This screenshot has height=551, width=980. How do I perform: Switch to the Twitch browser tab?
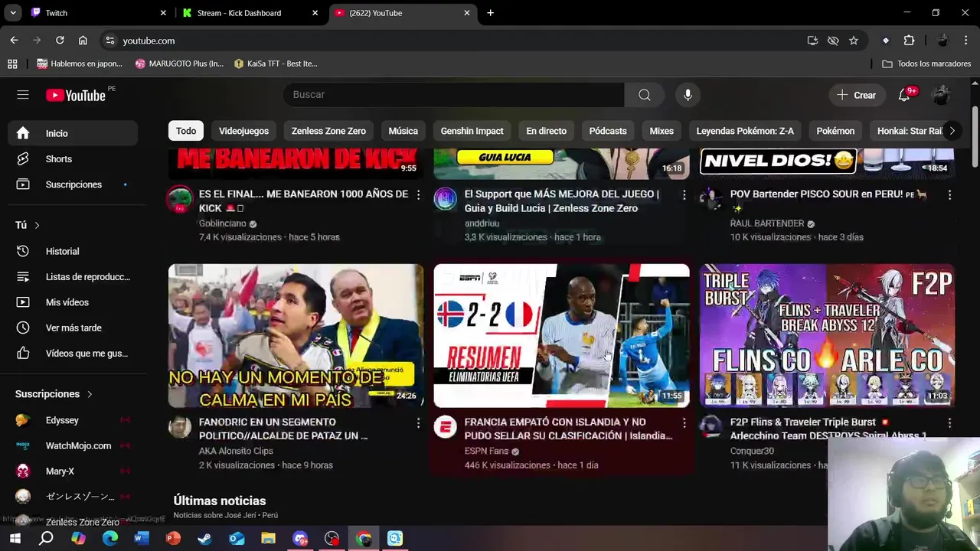click(98, 13)
